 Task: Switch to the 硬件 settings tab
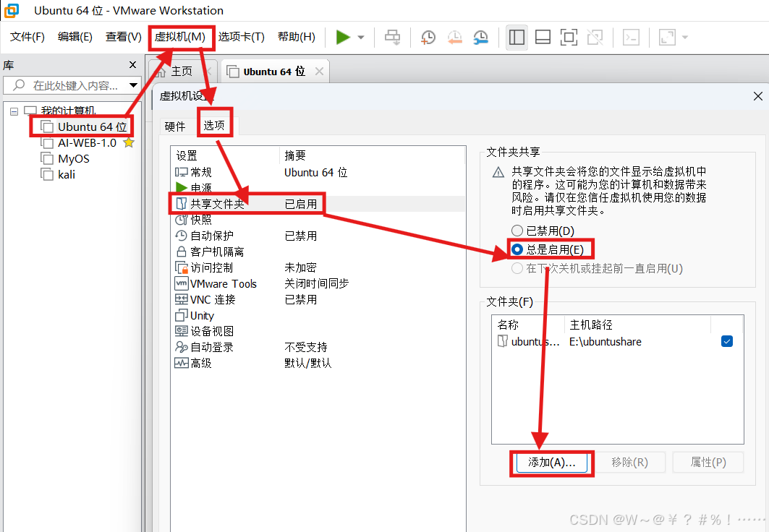click(175, 126)
